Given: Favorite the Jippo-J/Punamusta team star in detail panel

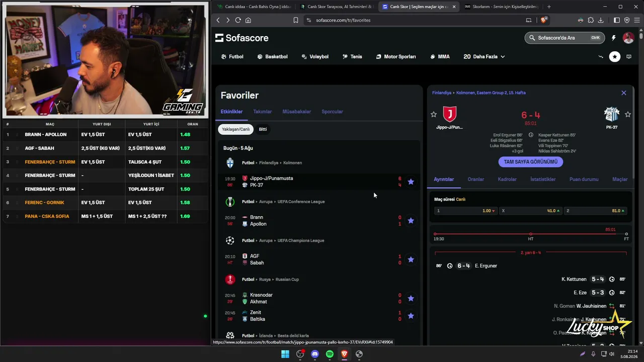Looking at the screenshot, I should [434, 115].
